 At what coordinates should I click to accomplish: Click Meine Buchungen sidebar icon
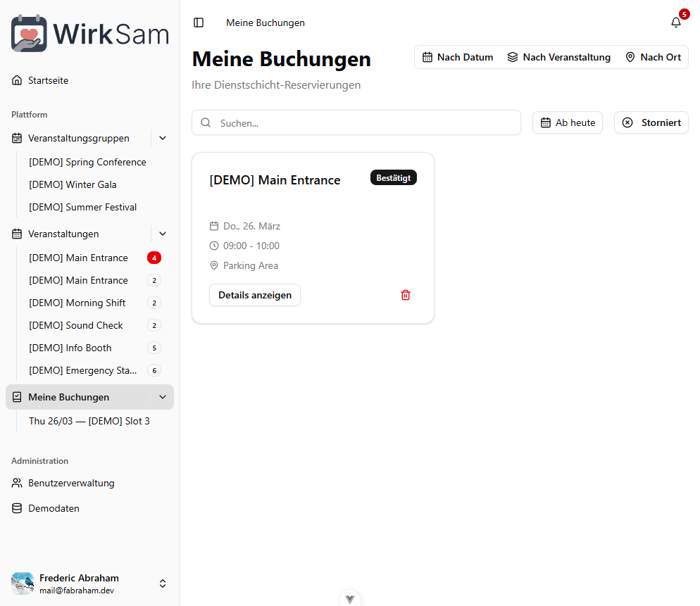(17, 397)
